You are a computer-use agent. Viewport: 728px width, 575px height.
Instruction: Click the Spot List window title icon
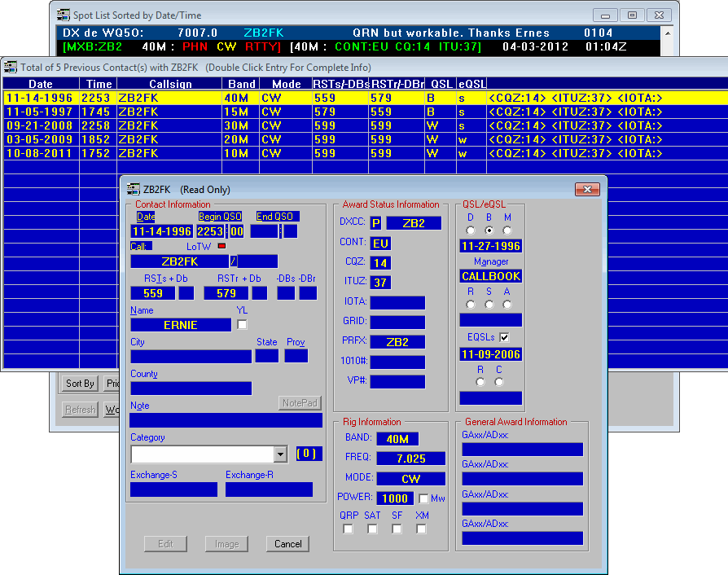[x=63, y=15]
